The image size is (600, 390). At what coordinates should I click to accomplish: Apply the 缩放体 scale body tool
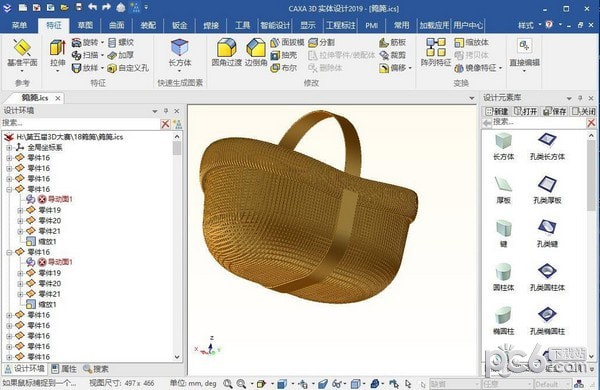click(x=471, y=42)
